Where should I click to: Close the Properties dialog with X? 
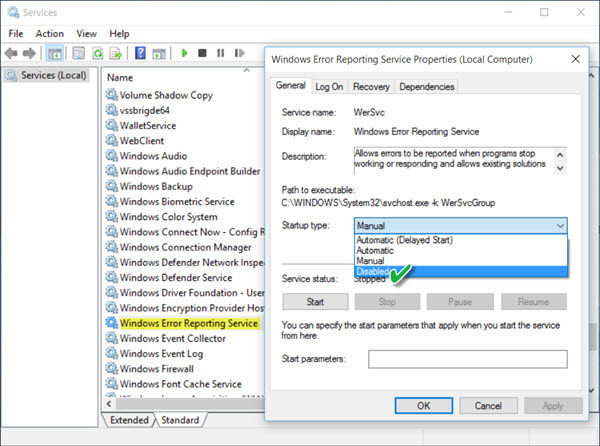(576, 59)
